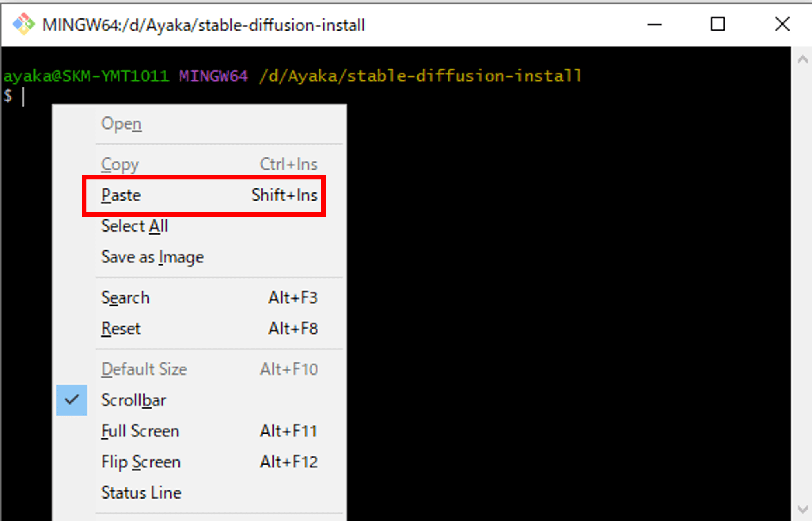
Task: Reset the terminal
Action: (121, 328)
